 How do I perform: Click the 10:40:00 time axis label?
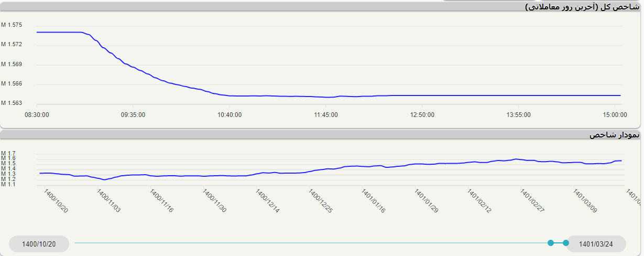(230, 114)
